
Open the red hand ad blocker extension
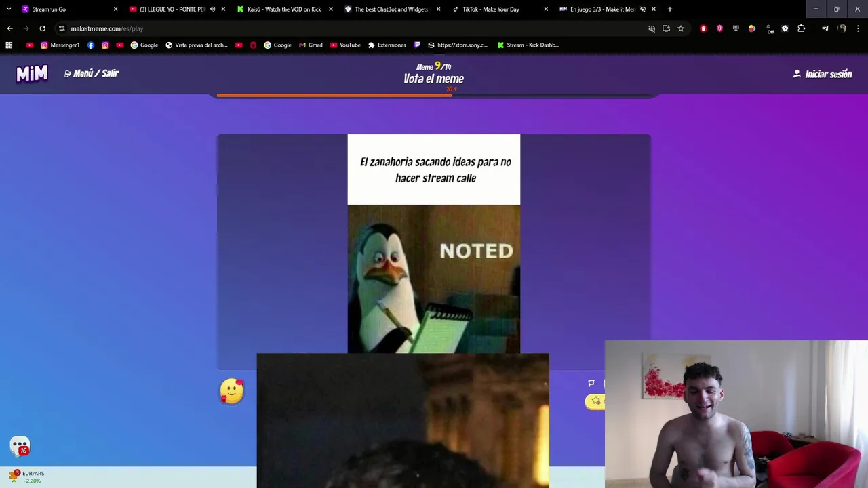[703, 28]
